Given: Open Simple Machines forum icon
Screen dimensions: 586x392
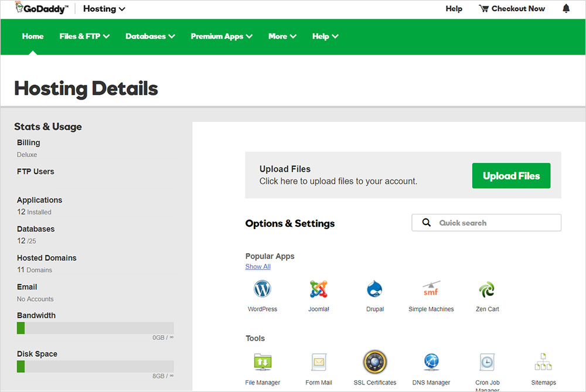Looking at the screenshot, I should [431, 289].
